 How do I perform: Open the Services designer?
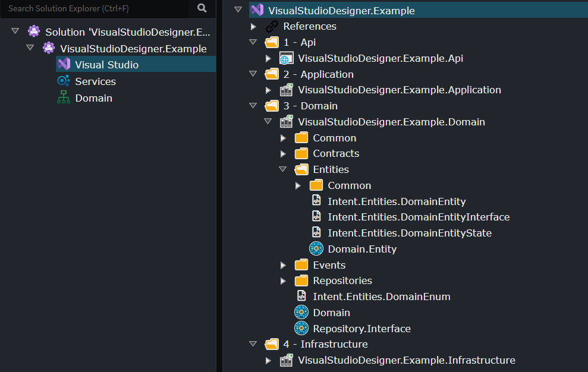95,81
